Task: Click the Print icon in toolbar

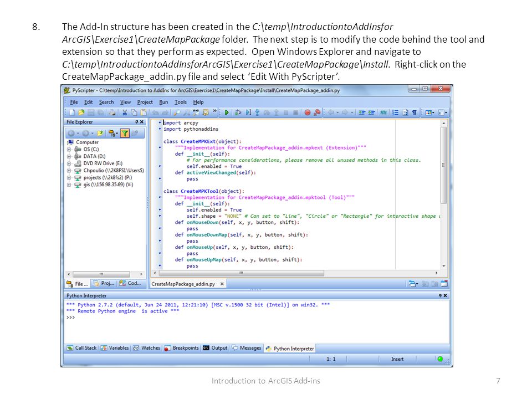Action: pos(112,112)
